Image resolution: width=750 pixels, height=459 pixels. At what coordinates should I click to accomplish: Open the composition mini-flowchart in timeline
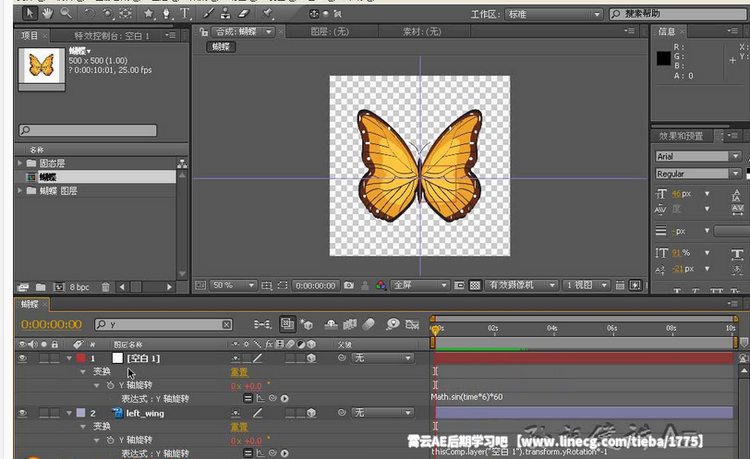coord(262,325)
